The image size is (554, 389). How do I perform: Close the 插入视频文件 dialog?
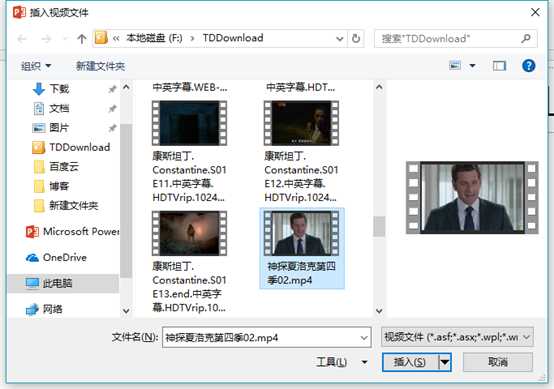coord(535,12)
